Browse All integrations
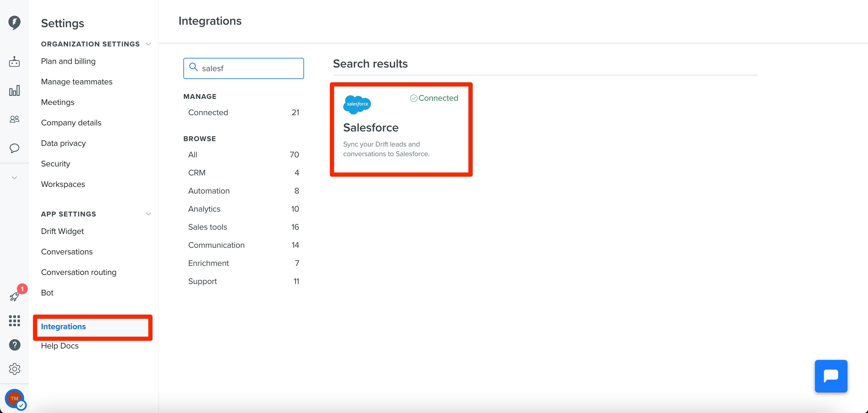This screenshot has height=413, width=868. click(x=243, y=155)
